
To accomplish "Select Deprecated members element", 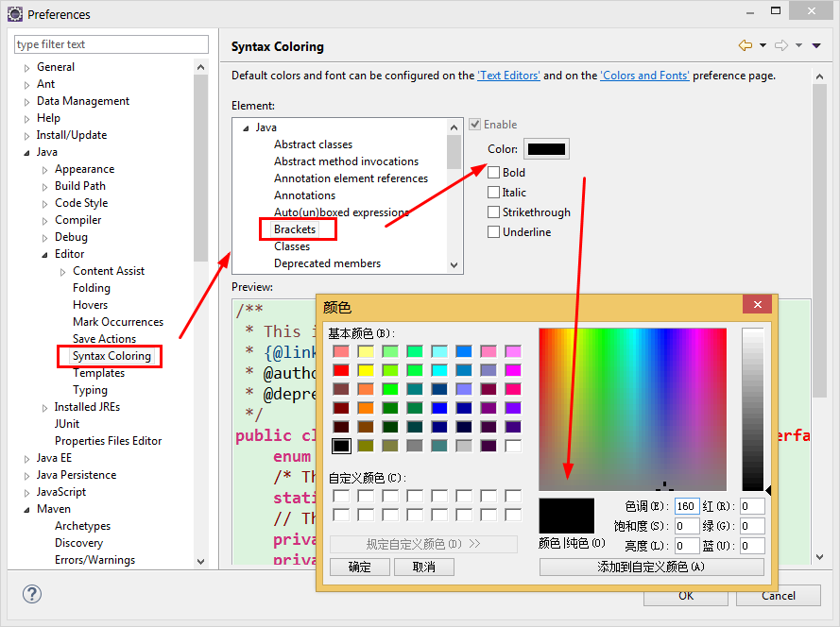I will tap(327, 263).
